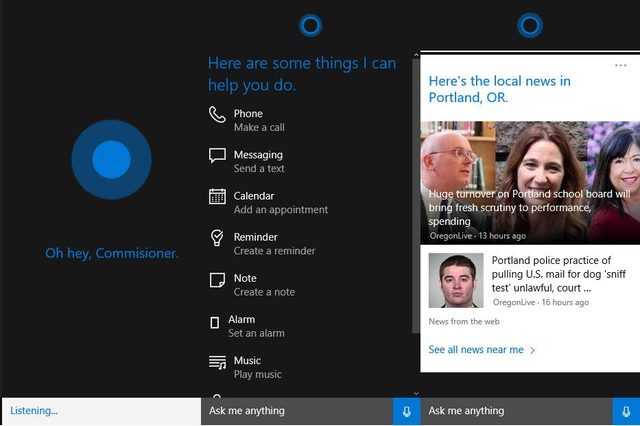Click 'Here's the local news in Portland, OR.' heading
Image resolution: width=640 pixels, height=426 pixels.
(500, 89)
